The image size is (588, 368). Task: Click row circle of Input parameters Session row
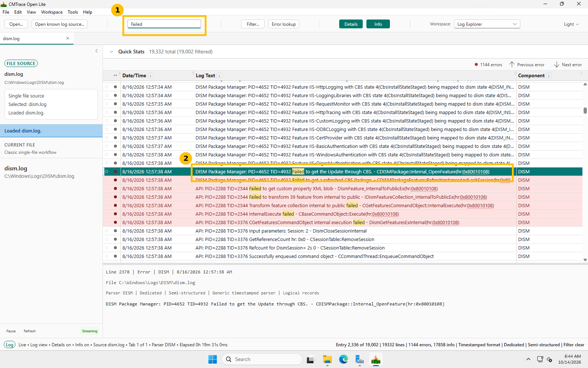[x=107, y=231]
